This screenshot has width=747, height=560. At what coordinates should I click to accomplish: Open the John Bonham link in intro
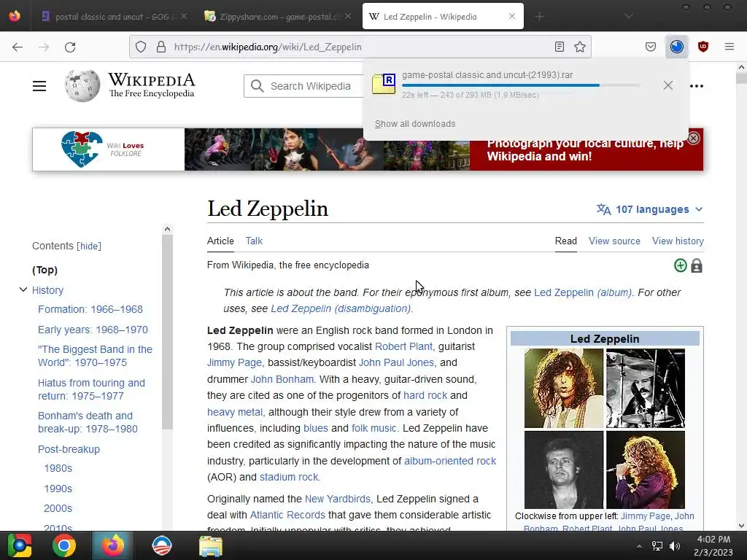point(282,379)
